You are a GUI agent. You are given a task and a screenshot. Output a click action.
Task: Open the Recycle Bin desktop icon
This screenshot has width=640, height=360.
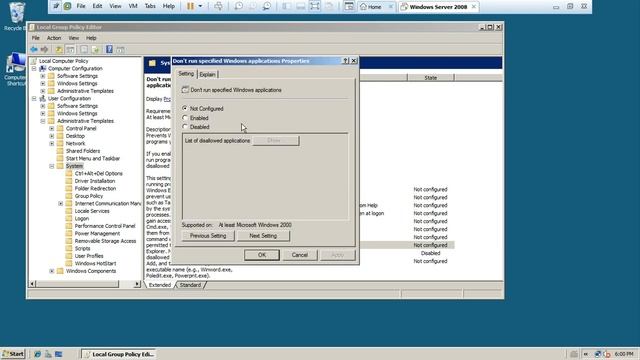click(16, 16)
